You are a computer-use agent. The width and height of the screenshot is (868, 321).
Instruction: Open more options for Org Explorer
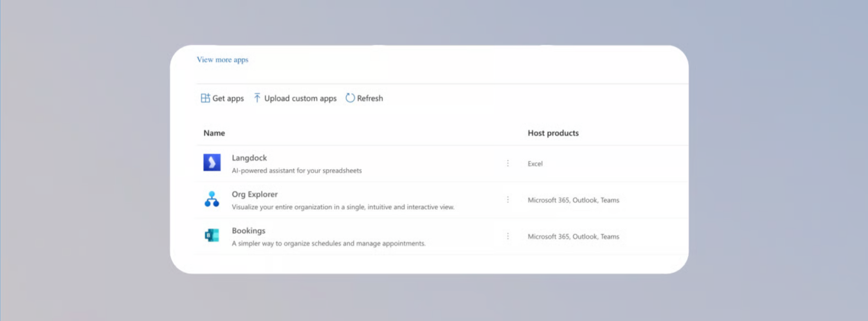point(508,200)
